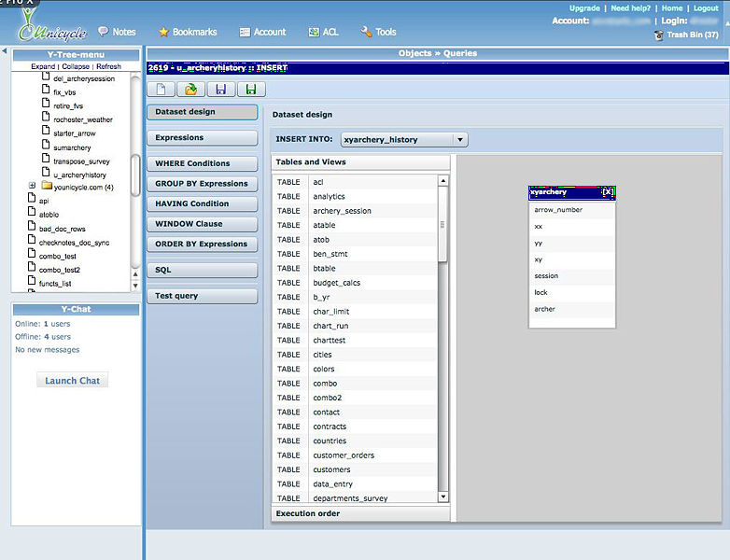Viewport: 730px width, 560px height.
Task: Click the open folder toolbar icon
Action: coord(190,90)
